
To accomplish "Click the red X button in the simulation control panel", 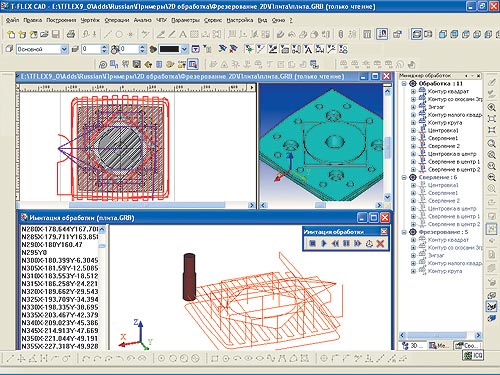I will 380,243.
